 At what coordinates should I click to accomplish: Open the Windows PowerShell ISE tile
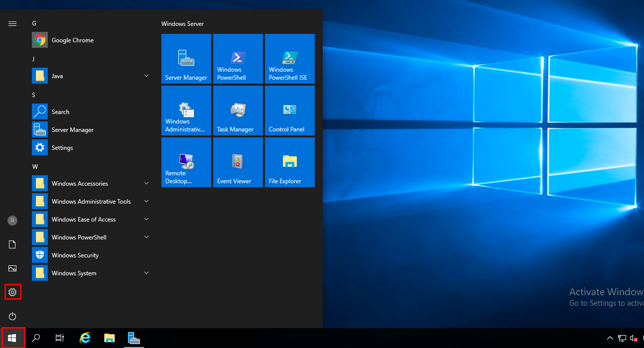pos(290,59)
